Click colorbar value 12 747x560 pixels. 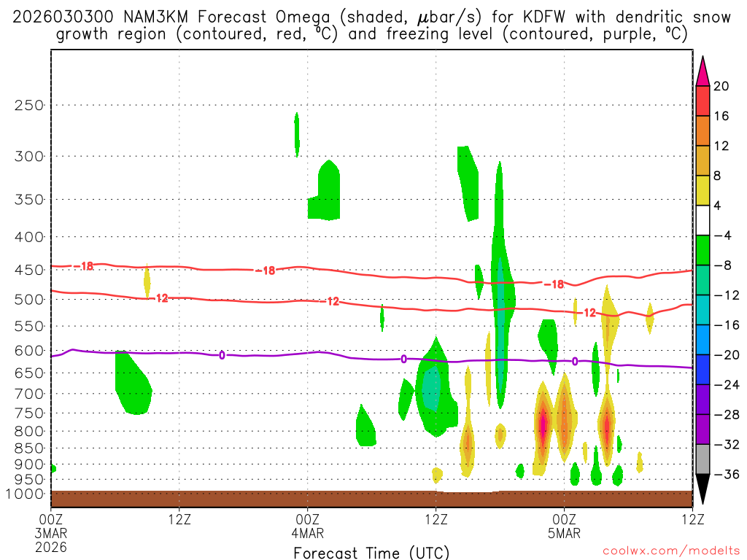pyautogui.click(x=721, y=146)
